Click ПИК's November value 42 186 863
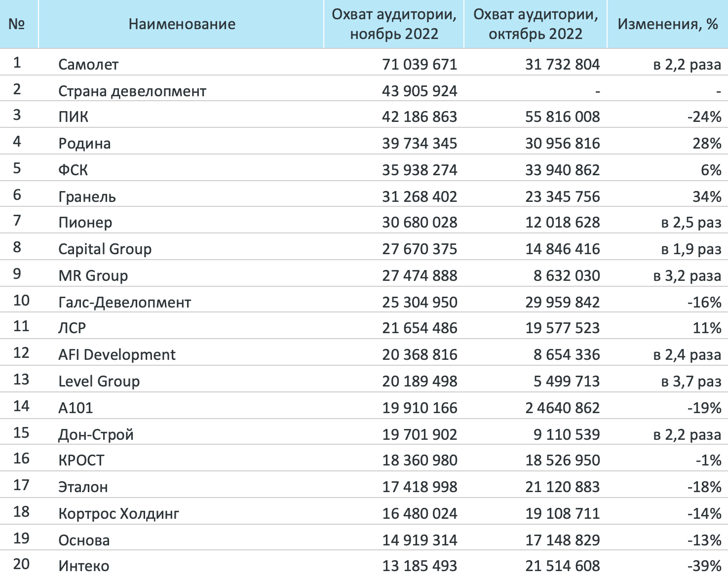The height and width of the screenshot is (578, 728). (420, 117)
